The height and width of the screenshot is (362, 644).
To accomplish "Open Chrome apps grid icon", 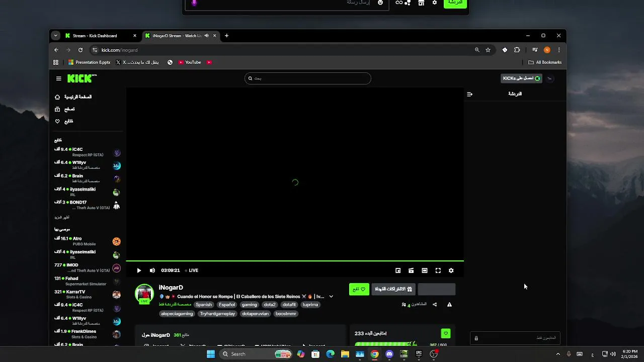I will 56,62.
